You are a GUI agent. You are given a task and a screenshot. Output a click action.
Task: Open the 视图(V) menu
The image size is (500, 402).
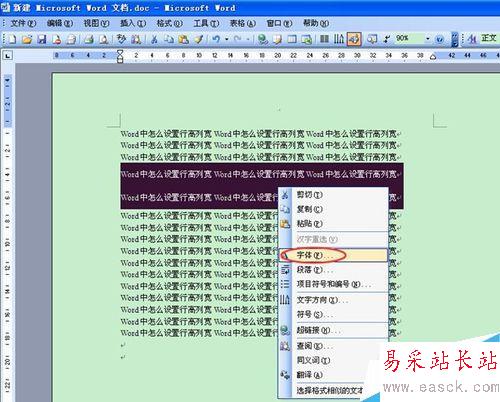(96, 23)
